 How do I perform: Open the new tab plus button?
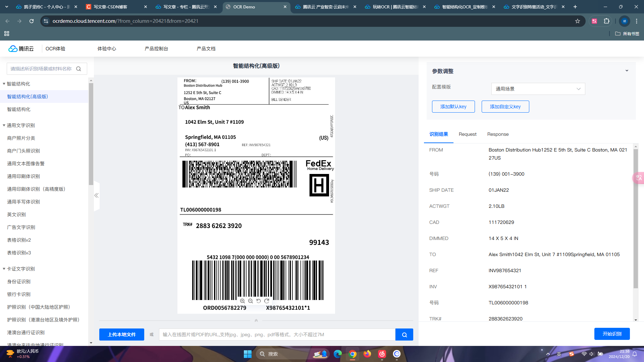coord(575,7)
